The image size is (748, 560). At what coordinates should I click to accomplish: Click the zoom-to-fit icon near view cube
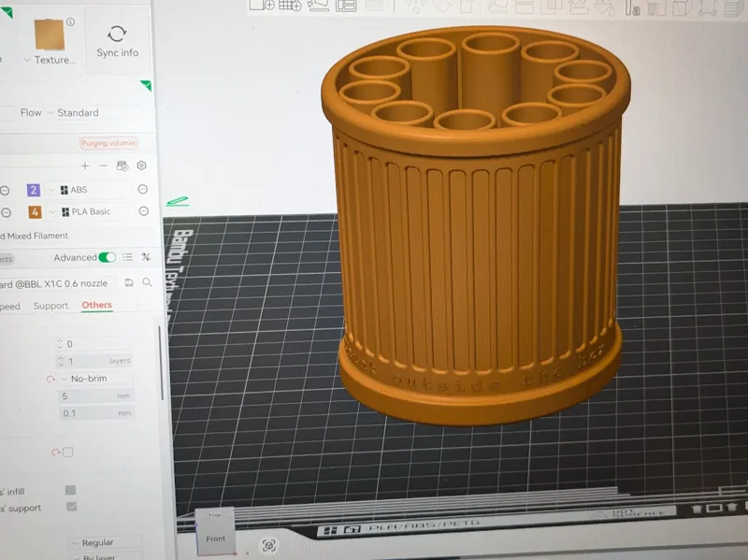pyautogui.click(x=269, y=545)
